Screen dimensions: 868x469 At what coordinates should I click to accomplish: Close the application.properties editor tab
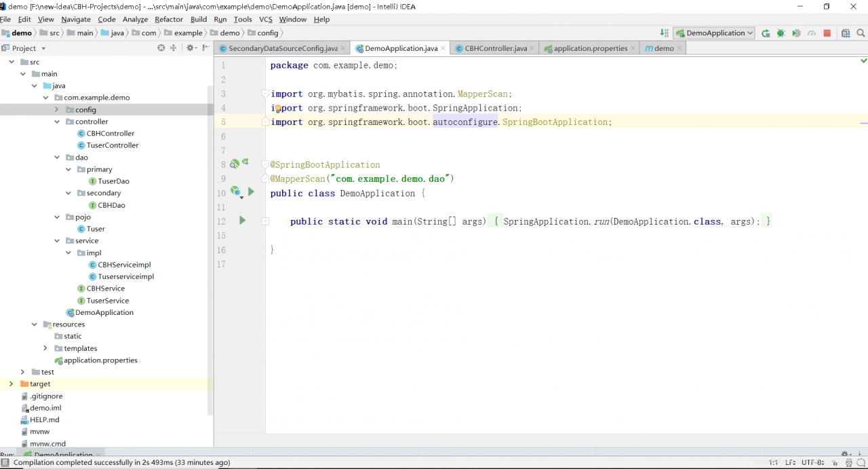tap(633, 48)
